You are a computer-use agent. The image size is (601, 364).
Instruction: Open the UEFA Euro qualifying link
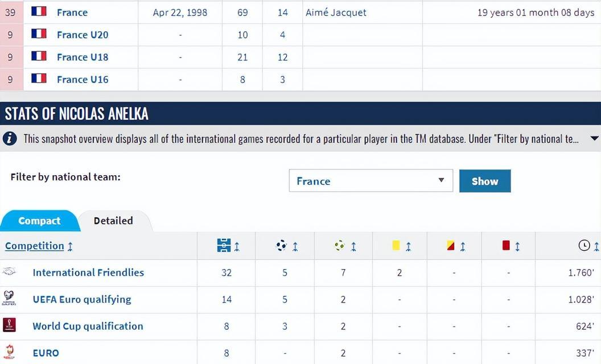(81, 299)
